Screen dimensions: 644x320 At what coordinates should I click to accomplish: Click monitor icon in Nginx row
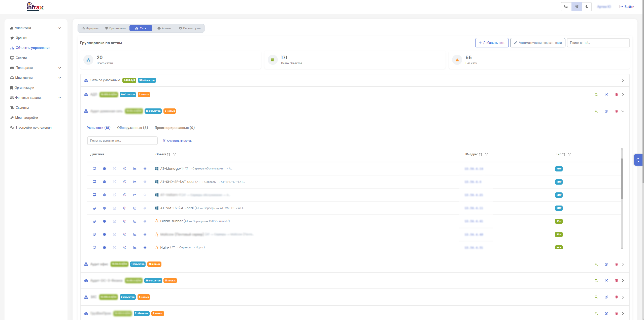coord(94,248)
